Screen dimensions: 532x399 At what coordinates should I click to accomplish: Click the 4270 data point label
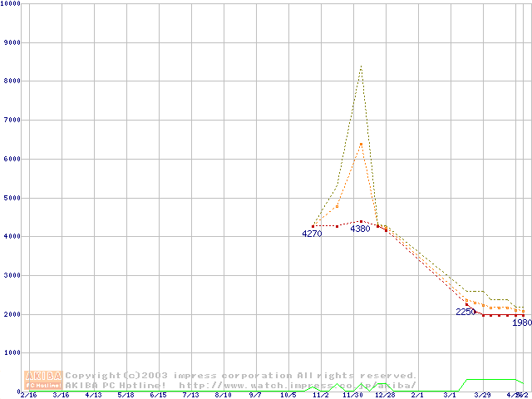pyautogui.click(x=312, y=234)
